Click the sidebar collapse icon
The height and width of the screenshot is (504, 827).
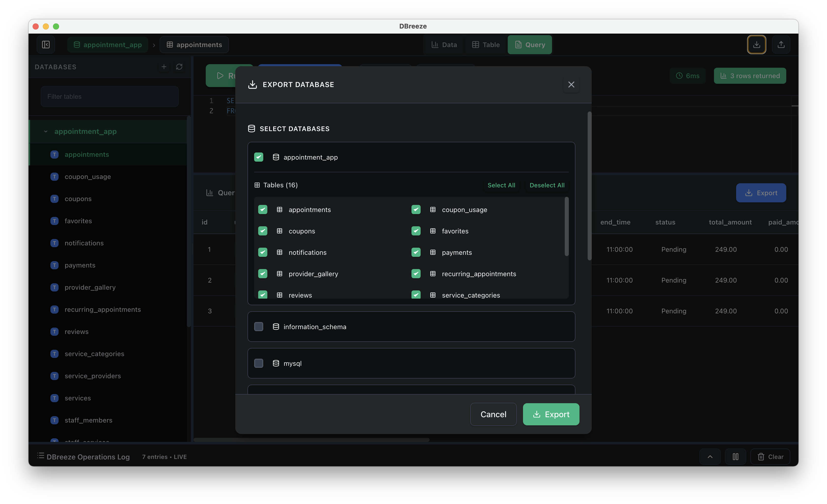[46, 45]
